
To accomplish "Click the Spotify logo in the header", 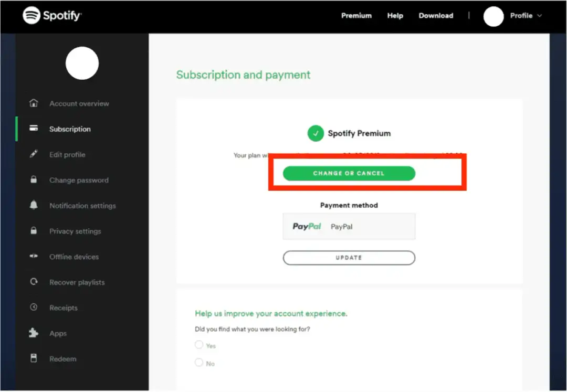I will [51, 16].
